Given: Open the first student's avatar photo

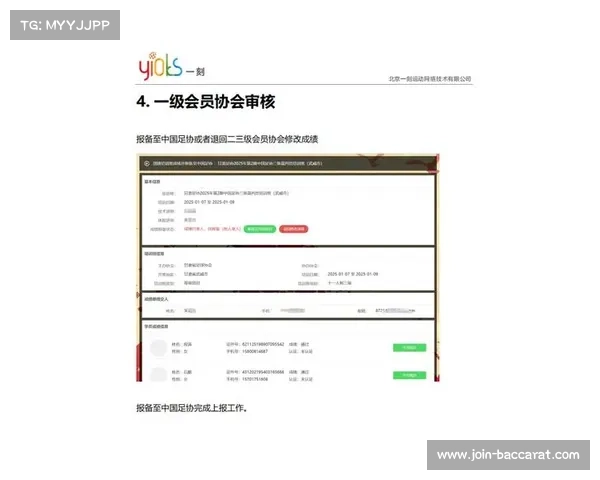Looking at the screenshot, I should pyautogui.click(x=158, y=348).
